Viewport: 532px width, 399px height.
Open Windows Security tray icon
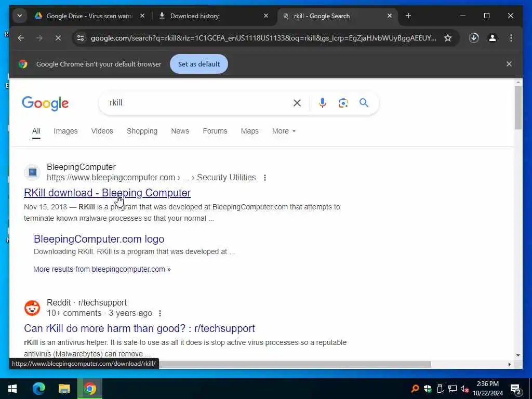[428, 389]
